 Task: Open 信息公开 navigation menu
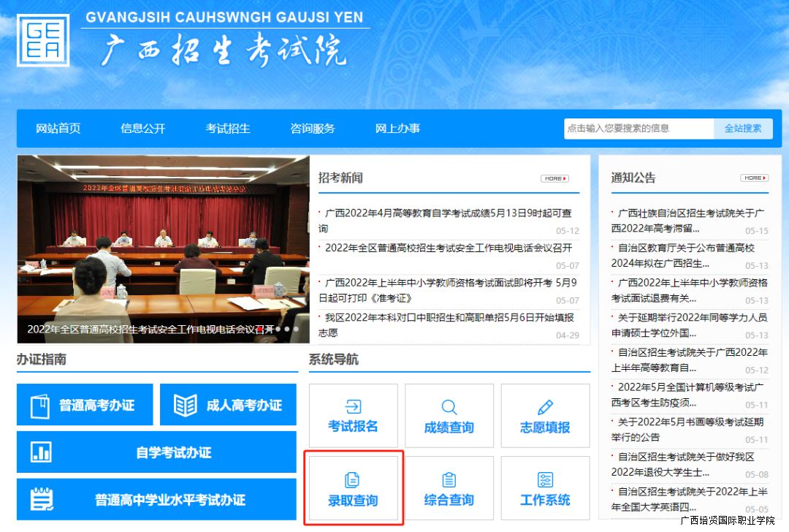(x=143, y=129)
